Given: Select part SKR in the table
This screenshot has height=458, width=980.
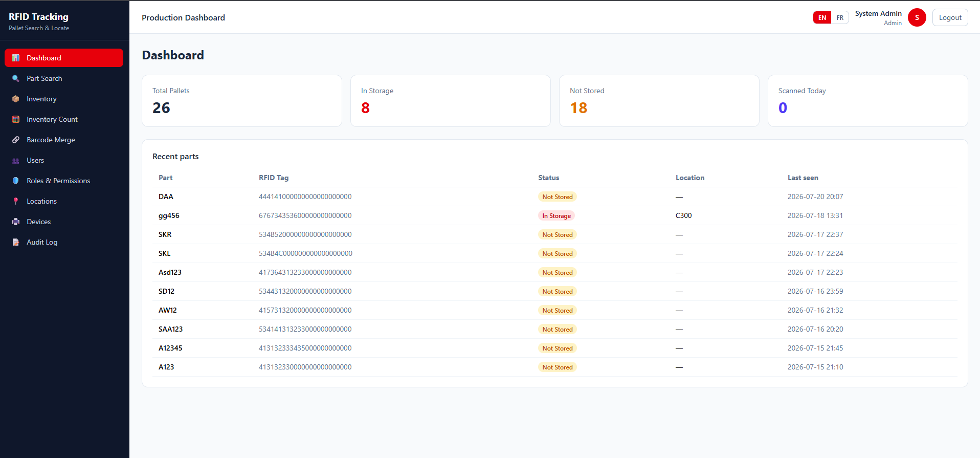Looking at the screenshot, I should pyautogui.click(x=165, y=234).
